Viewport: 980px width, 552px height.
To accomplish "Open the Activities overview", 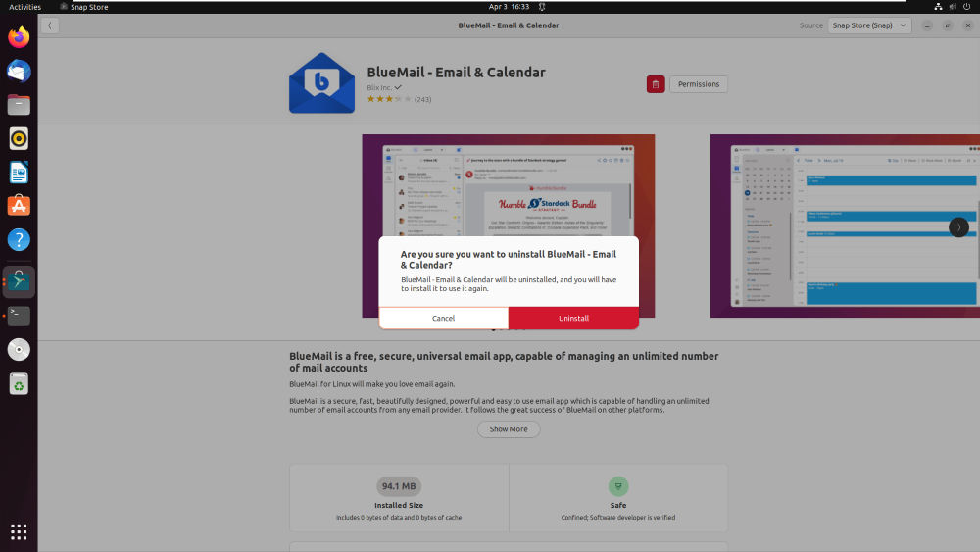I will point(24,7).
